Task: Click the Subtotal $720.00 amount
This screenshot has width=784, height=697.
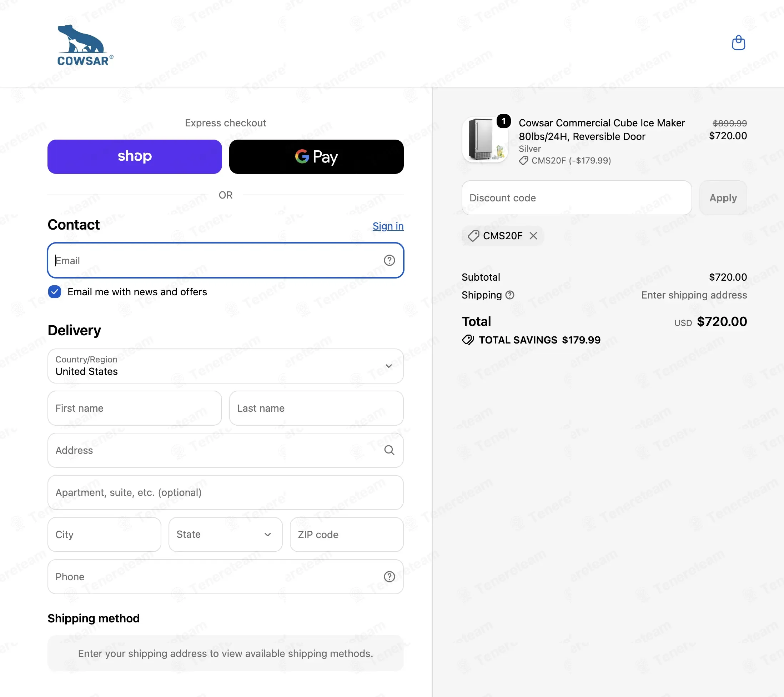Action: click(728, 277)
